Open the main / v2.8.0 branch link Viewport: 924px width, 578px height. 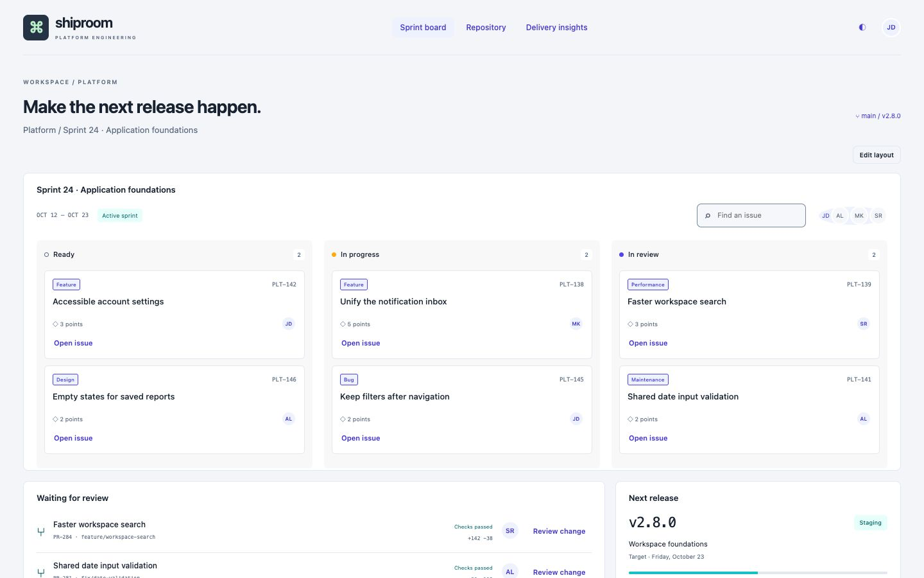coord(878,116)
